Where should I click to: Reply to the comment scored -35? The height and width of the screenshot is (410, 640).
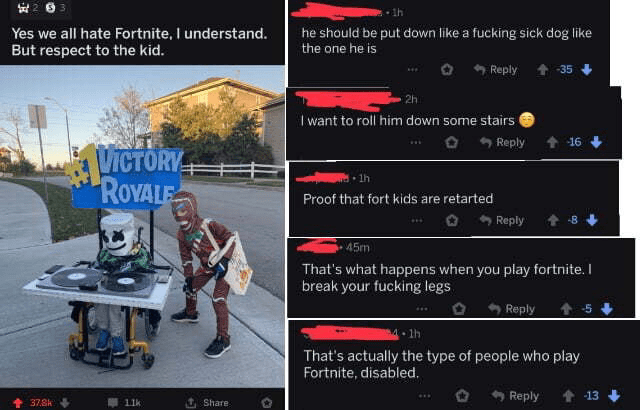(496, 70)
